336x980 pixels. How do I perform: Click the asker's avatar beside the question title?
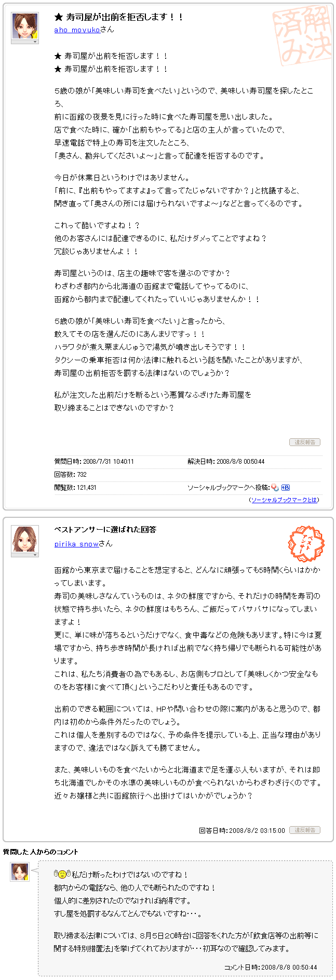pos(25,26)
